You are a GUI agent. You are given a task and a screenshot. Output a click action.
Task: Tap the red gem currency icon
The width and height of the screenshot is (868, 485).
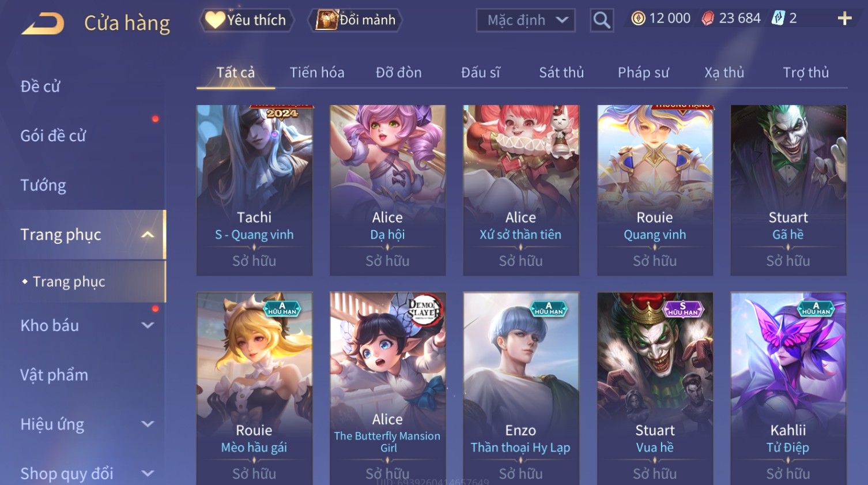coord(707,18)
